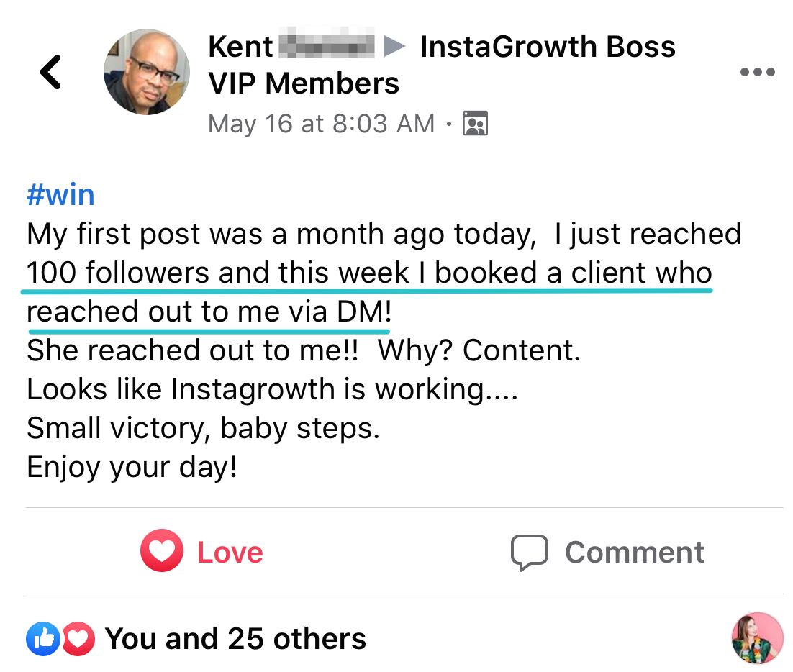793x672 pixels.
Task: Go back using the left chevron arrow
Action: pos(51,72)
